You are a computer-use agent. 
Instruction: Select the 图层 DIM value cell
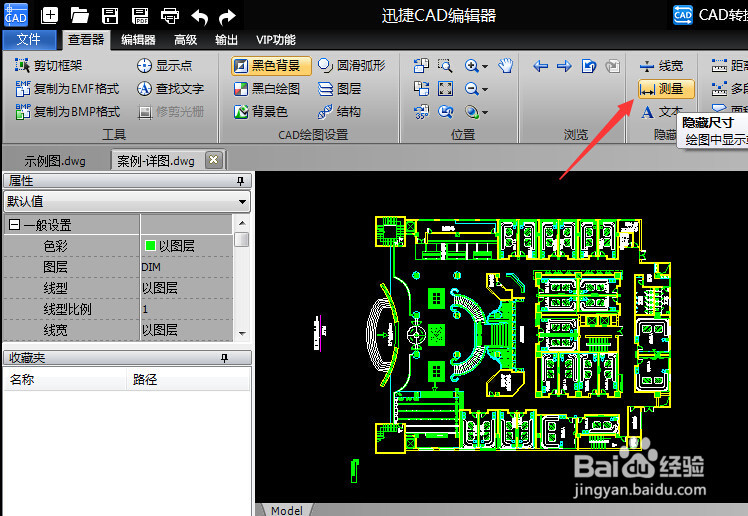(x=187, y=267)
